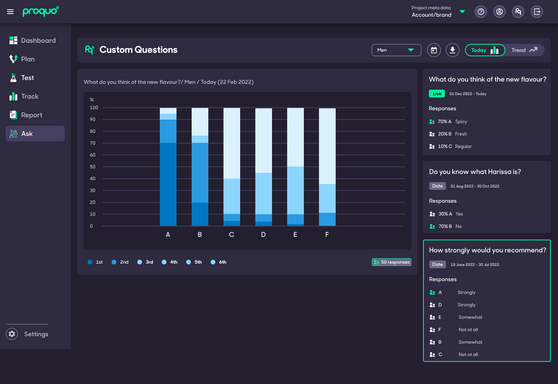558x384 pixels.
Task: Click the logout icon
Action: click(x=537, y=12)
